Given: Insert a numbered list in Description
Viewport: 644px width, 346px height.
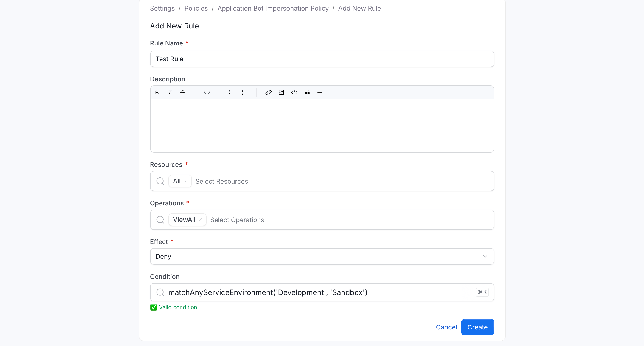Looking at the screenshot, I should [x=244, y=92].
